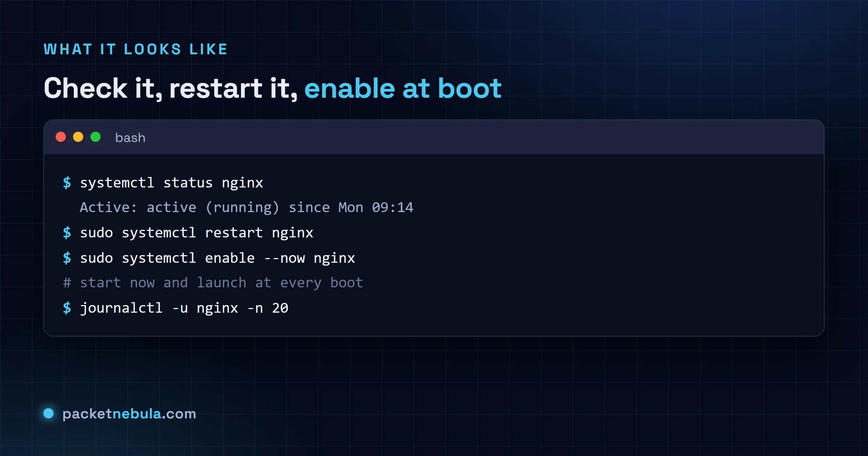868x456 pixels.
Task: Click the 'journalctl -u nginx -n 20' command
Action: 184,308
